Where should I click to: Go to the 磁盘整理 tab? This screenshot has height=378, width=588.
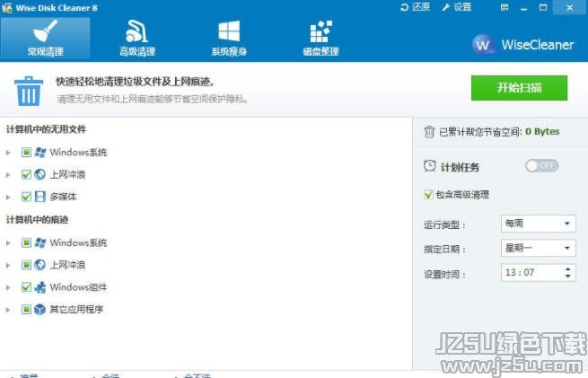[320, 38]
